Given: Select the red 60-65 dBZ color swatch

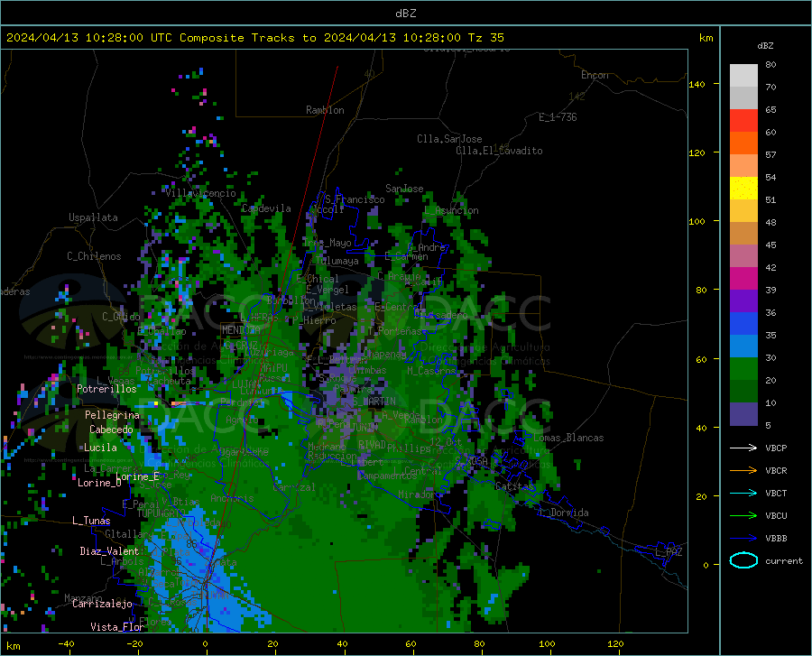Looking at the screenshot, I should coord(743,121).
